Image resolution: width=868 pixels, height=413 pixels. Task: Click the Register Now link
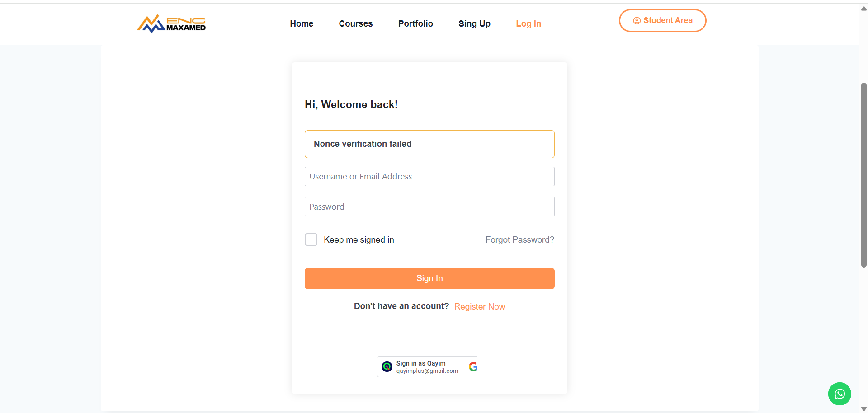(479, 307)
